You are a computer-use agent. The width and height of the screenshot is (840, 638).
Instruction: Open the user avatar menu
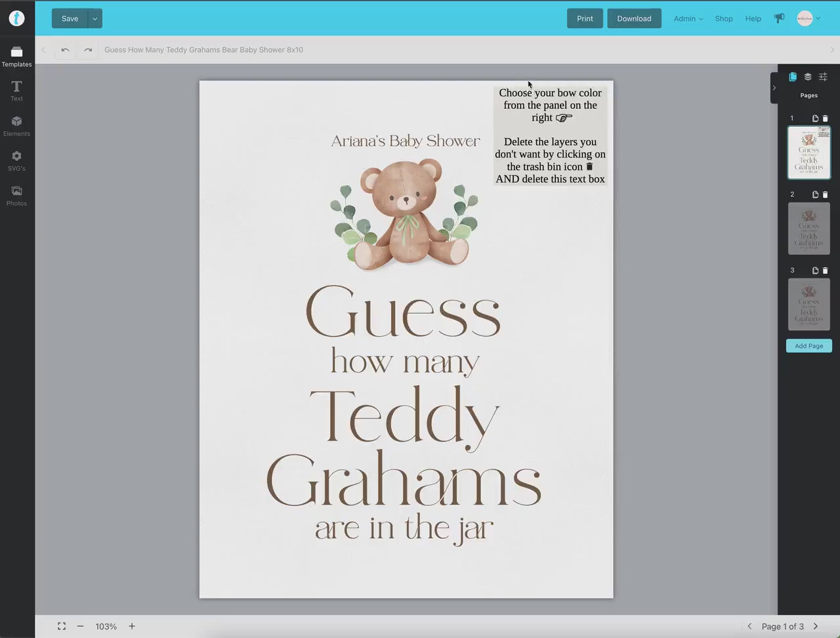coord(808,18)
